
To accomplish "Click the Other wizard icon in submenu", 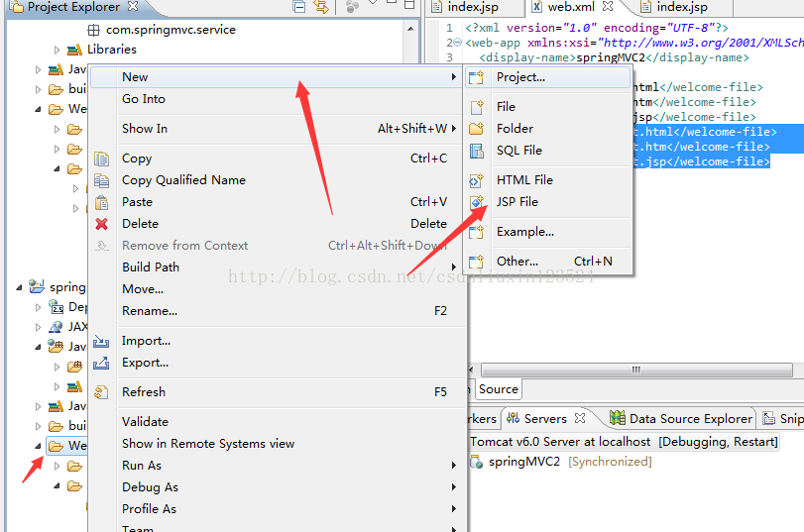I will 476,262.
